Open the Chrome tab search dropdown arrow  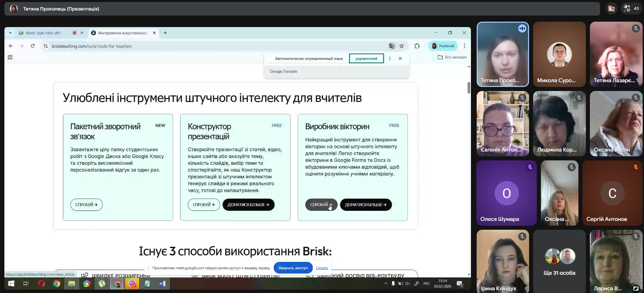coord(10,33)
